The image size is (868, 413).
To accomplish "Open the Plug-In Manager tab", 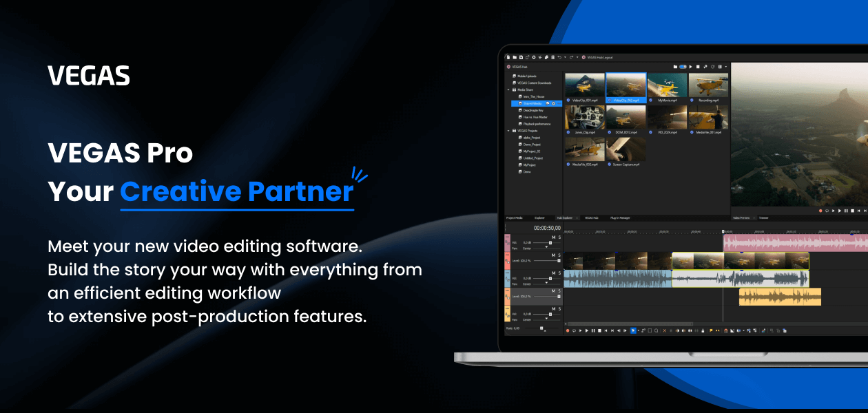I will (620, 218).
